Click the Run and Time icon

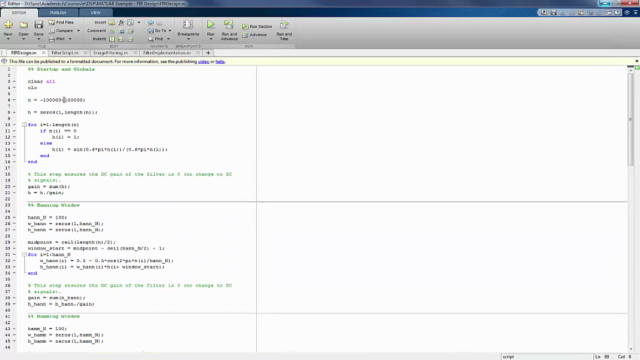click(284, 25)
